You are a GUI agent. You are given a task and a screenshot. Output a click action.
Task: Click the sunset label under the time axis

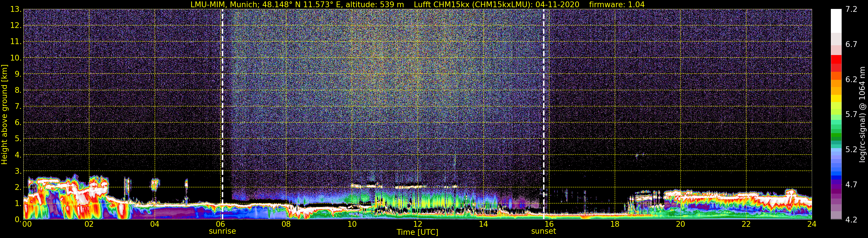(544, 231)
